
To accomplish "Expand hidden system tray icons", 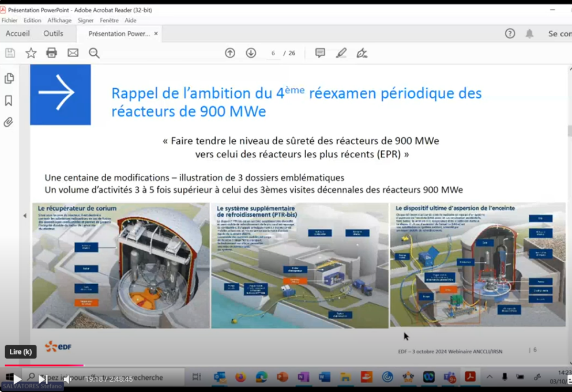I will point(489,377).
